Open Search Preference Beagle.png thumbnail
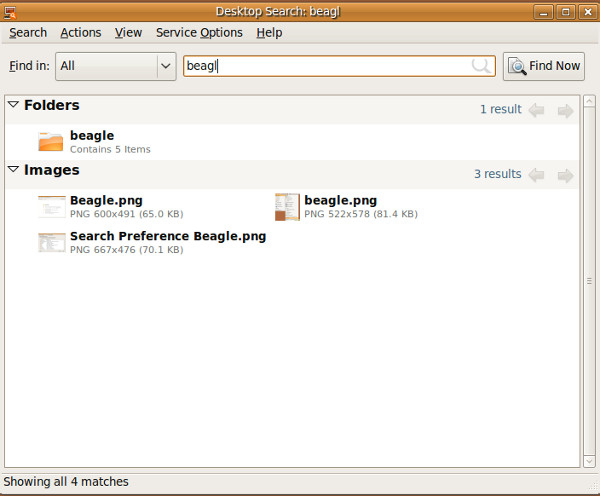 pyautogui.click(x=52, y=243)
